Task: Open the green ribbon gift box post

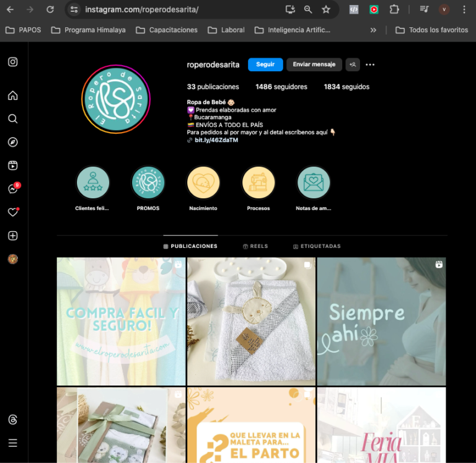Action: (x=121, y=425)
